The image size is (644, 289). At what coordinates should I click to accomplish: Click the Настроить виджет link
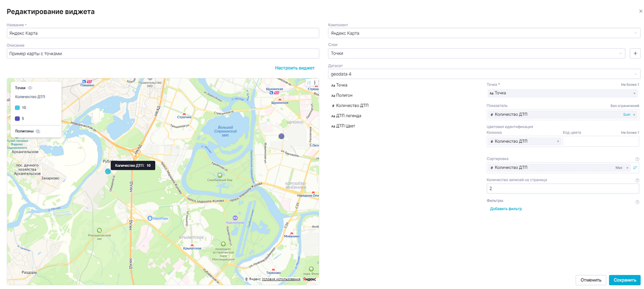(294, 68)
